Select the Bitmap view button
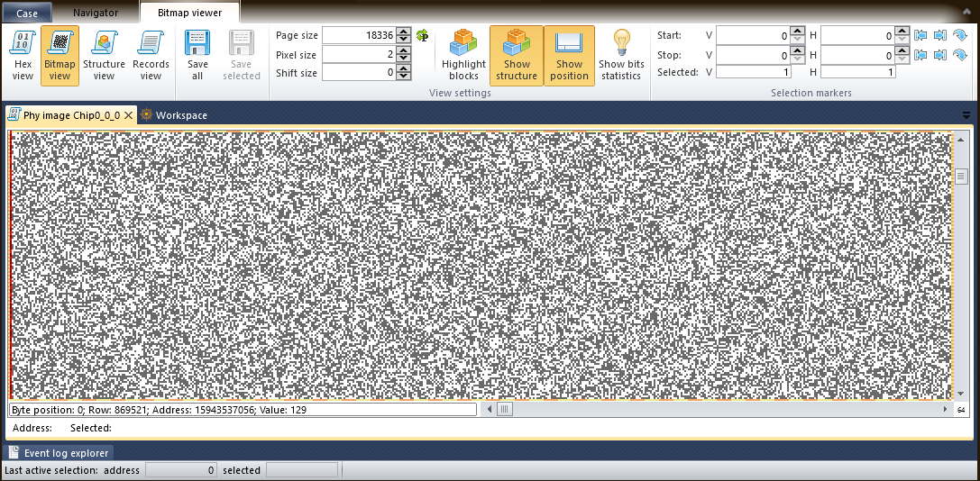 tap(60, 56)
